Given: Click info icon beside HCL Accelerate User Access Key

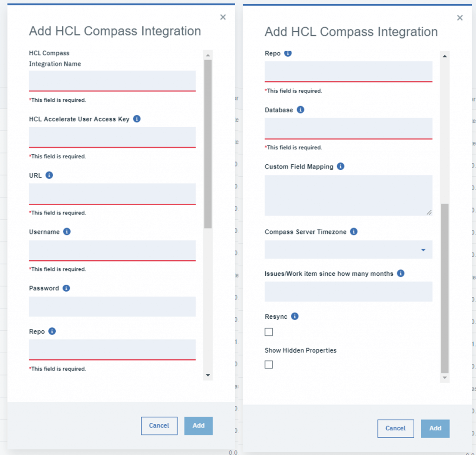Looking at the screenshot, I should pos(137,119).
